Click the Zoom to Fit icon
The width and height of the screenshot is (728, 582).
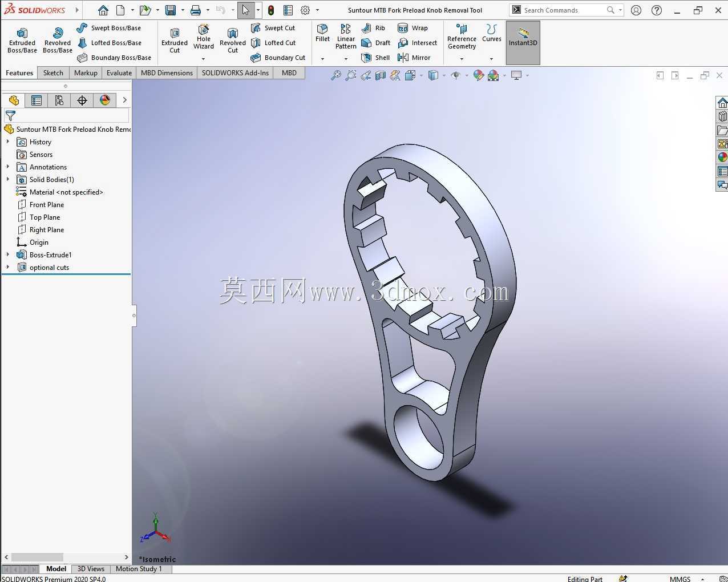(x=336, y=75)
